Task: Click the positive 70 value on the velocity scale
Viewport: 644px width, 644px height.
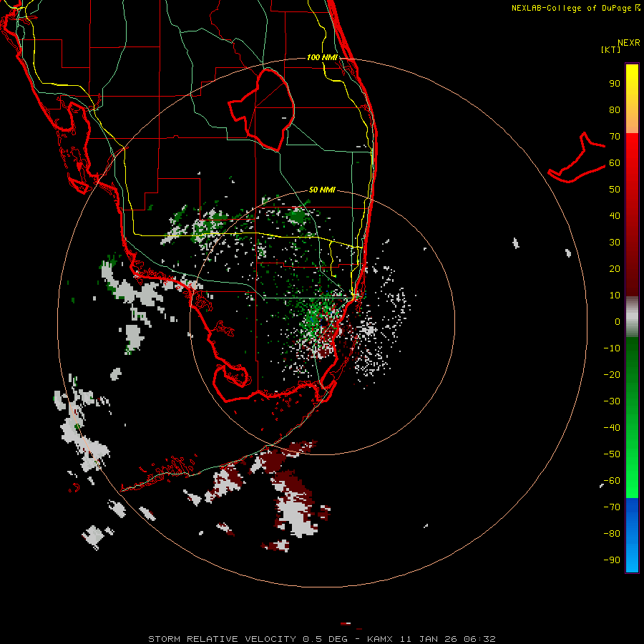Action: [615, 137]
